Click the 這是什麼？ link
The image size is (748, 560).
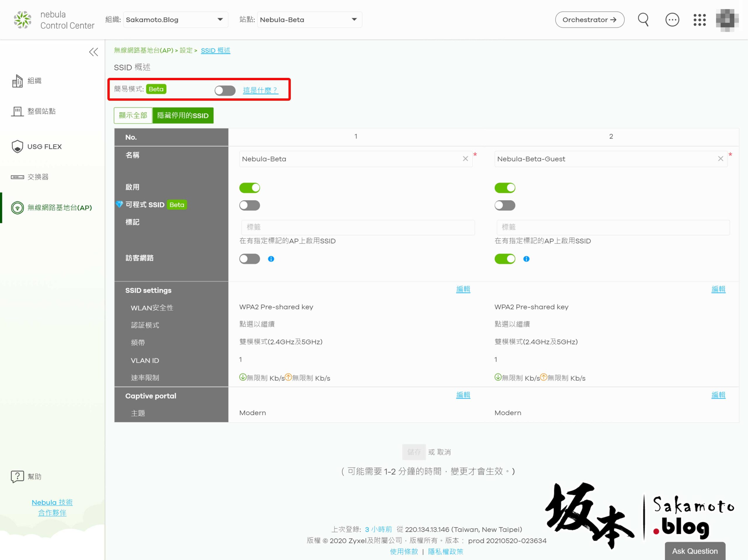(260, 90)
